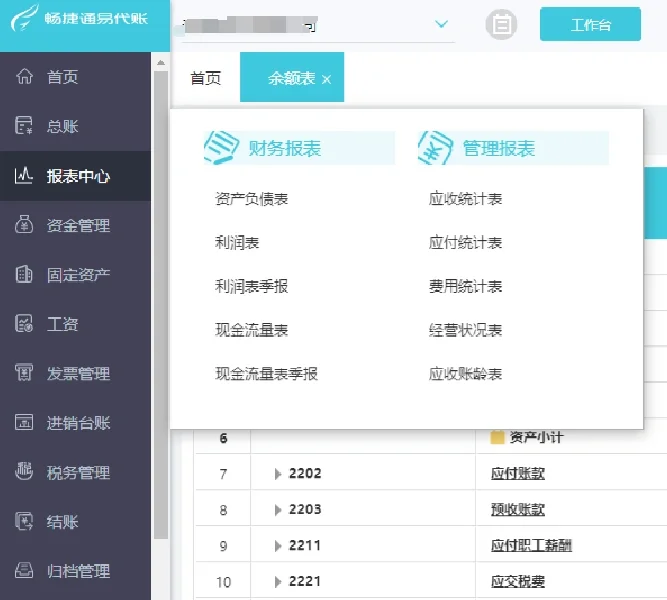Viewport: 667px width, 600px height.
Task: Open the 现金流量表季报 report
Action: 266,374
